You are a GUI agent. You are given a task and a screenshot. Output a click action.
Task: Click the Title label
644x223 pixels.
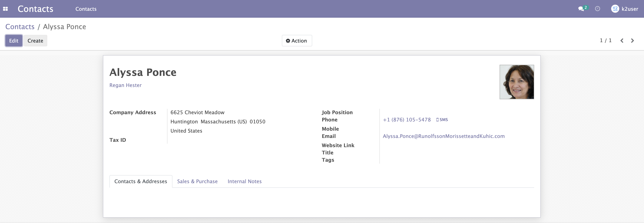pos(328,153)
